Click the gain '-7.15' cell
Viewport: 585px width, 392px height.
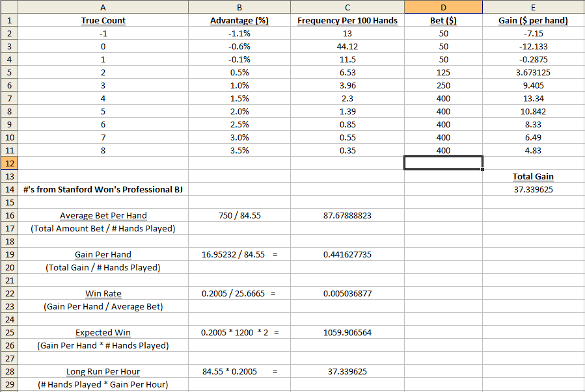[x=533, y=34]
